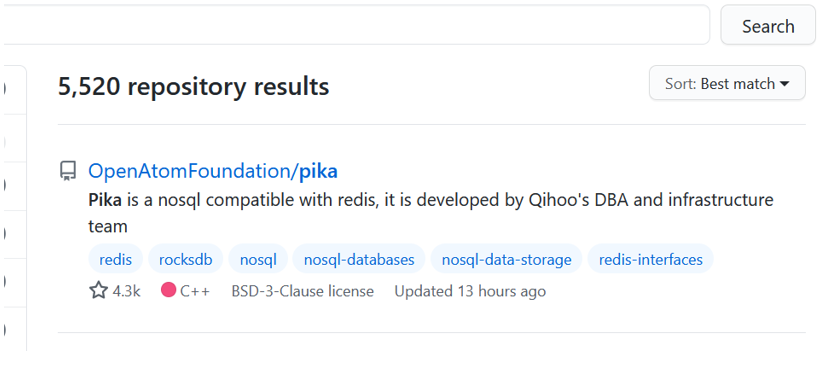Select the rocksdb topic tag
This screenshot has width=818, height=368.
186,259
